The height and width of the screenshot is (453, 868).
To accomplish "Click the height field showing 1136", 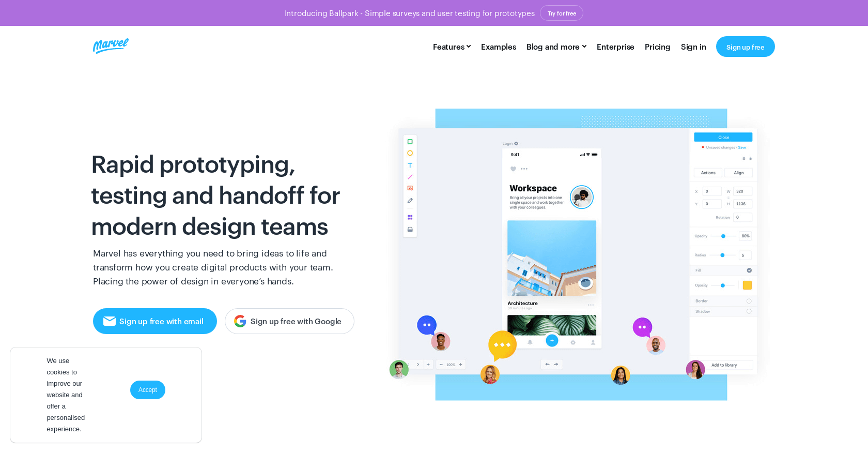I will coord(743,204).
